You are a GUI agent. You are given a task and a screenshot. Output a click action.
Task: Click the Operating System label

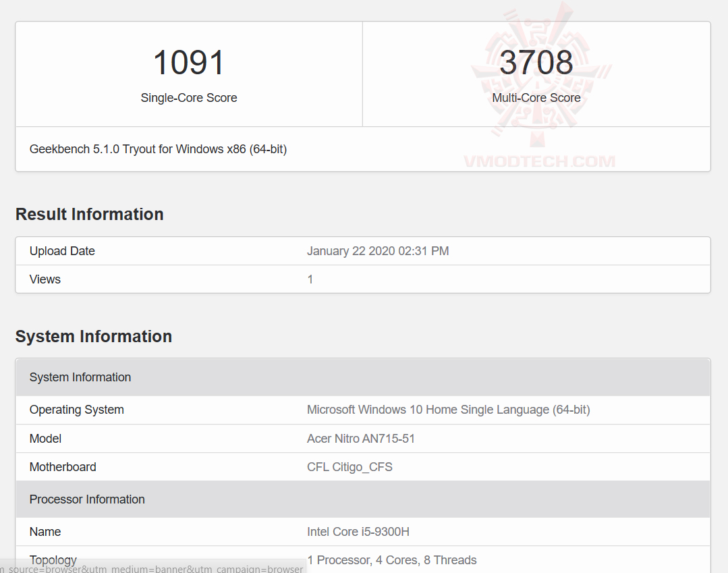click(x=77, y=410)
